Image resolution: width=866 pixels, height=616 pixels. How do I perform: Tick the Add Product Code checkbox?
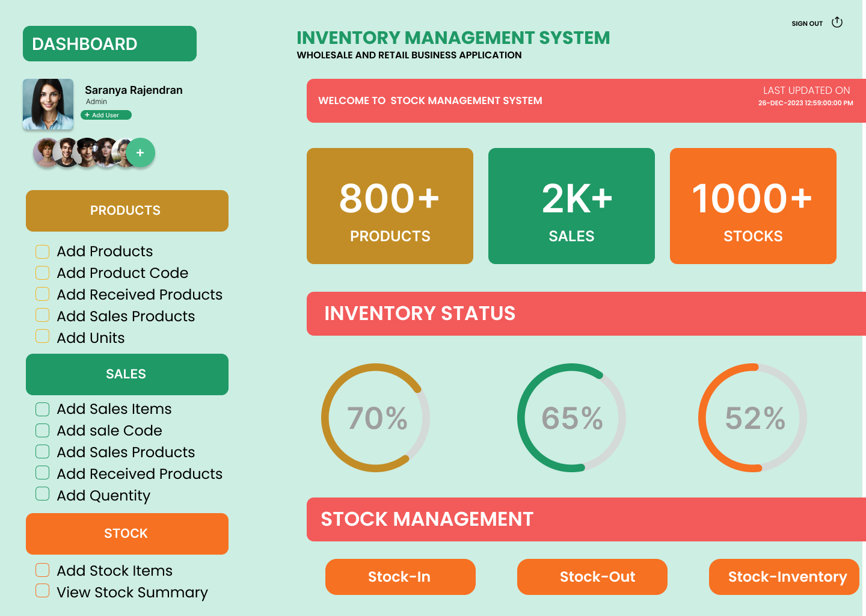coord(43,273)
